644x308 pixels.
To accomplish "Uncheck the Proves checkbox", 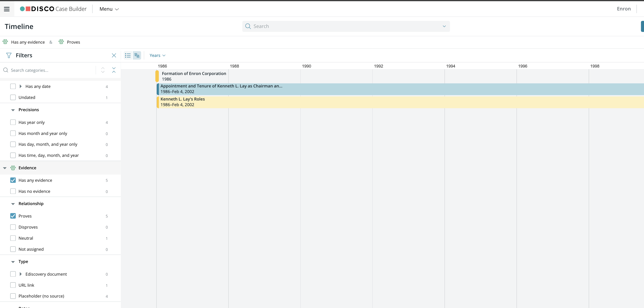I will pos(13,216).
